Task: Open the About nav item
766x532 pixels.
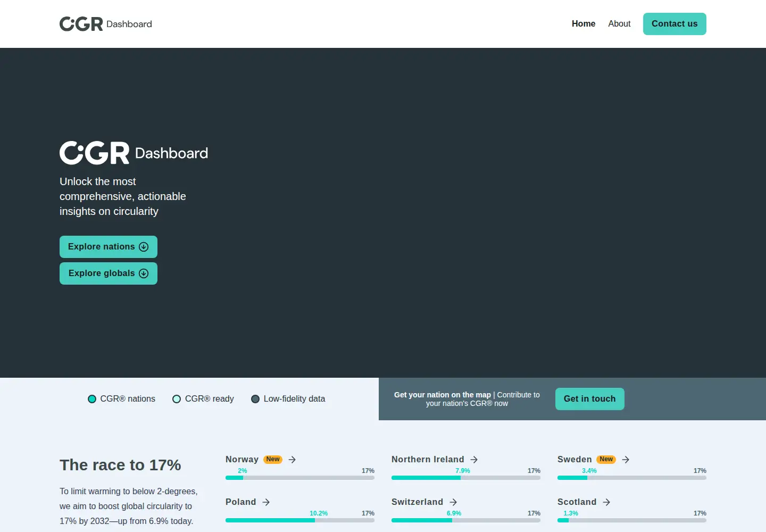Action: [x=619, y=24]
